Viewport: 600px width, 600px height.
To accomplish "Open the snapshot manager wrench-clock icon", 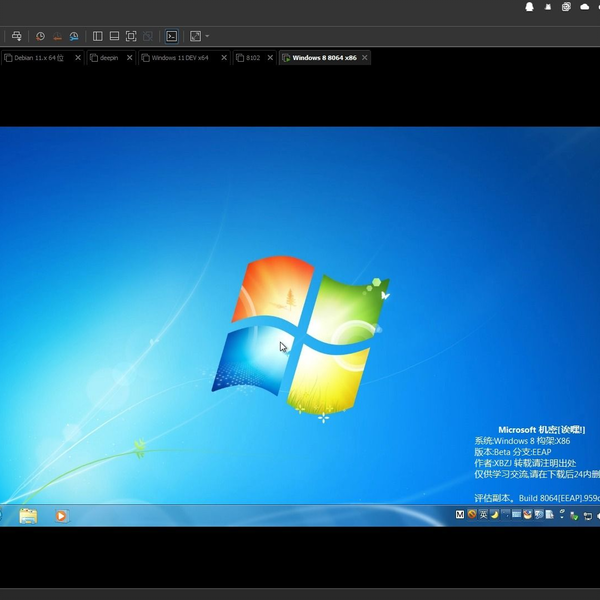I will [x=74, y=36].
